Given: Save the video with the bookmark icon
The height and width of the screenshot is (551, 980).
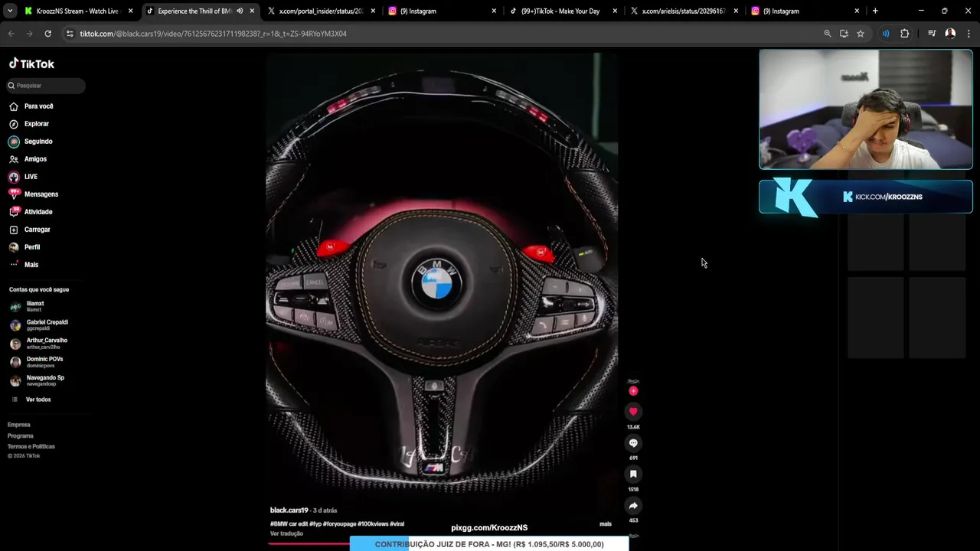Looking at the screenshot, I should (x=633, y=474).
